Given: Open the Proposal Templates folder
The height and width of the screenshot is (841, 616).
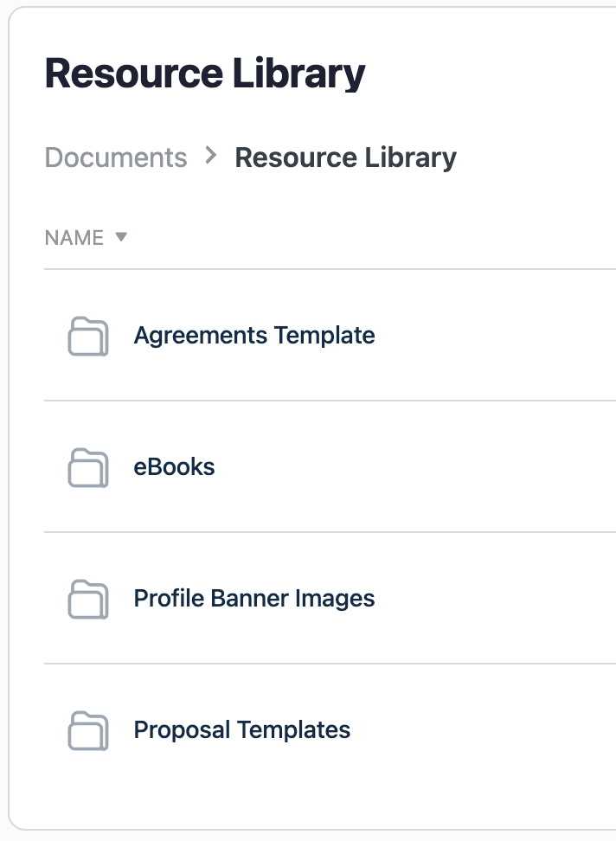Looking at the screenshot, I should [x=241, y=731].
